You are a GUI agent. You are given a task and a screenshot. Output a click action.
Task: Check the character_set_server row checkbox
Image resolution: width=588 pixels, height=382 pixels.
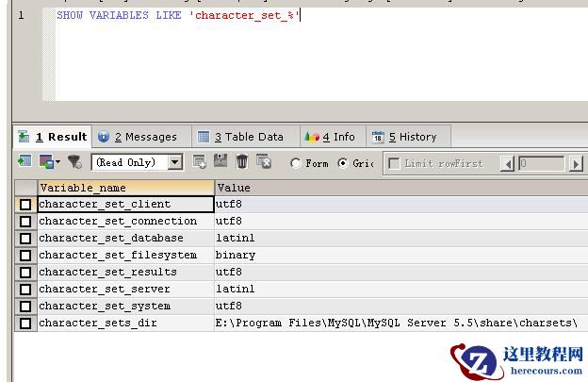coord(25,290)
